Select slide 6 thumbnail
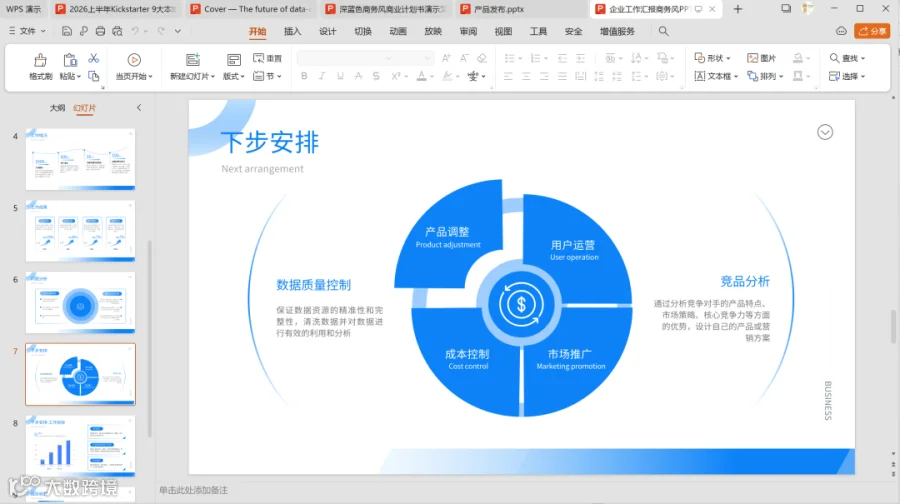Viewport: 900px width, 504px height. (x=80, y=303)
